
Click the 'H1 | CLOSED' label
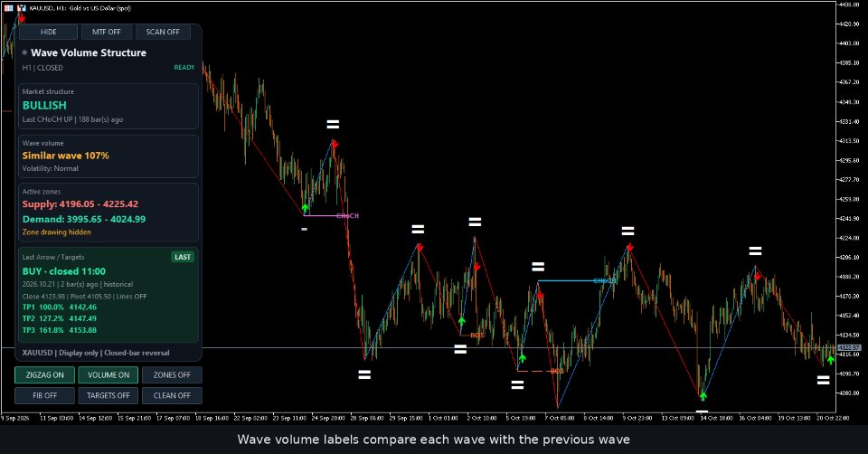[42, 68]
